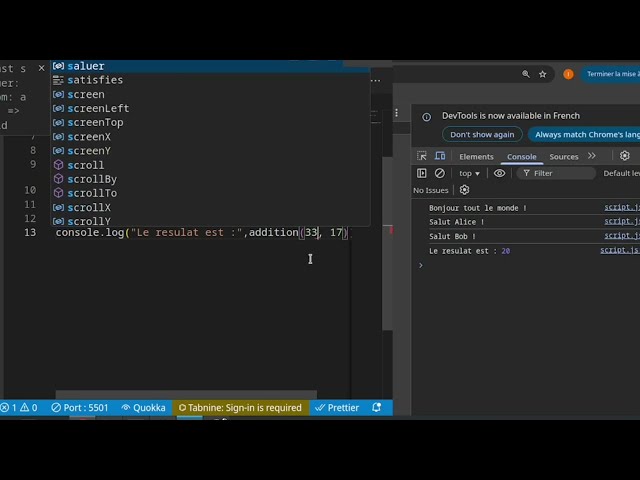Close the suggestion details pane
The image size is (640, 480).
coord(41,68)
